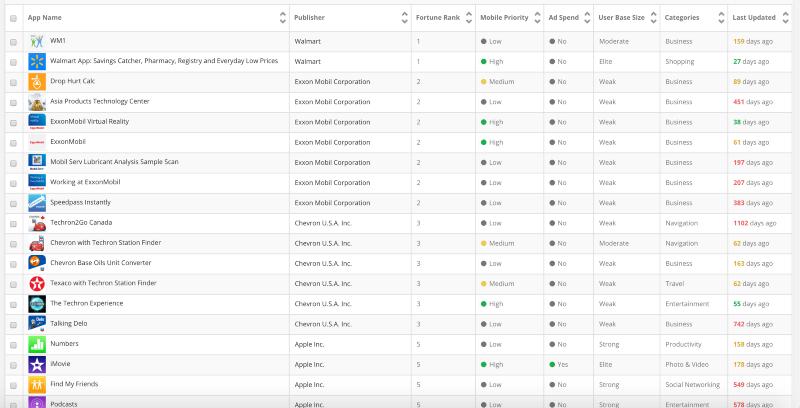
Task: Click the WM1 app icon
Action: click(x=37, y=41)
